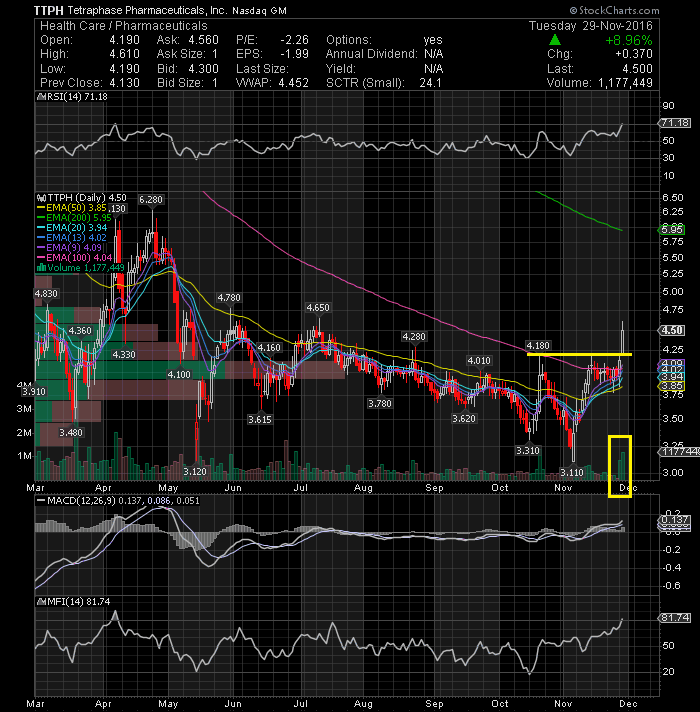Click the MFI(14) 81.74 indicator label
This screenshot has height=712, width=700.
point(74,602)
